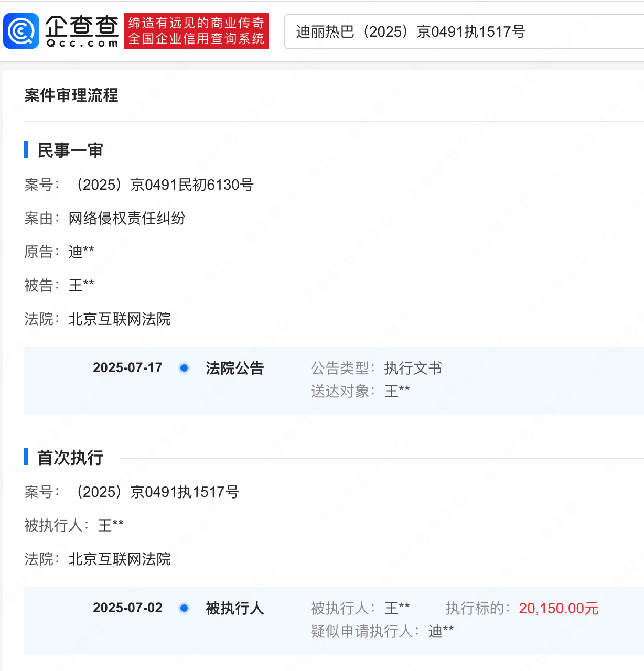644x671 pixels.
Task: Click the blue timeline dot beside 2025-07-02
Action: click(184, 608)
